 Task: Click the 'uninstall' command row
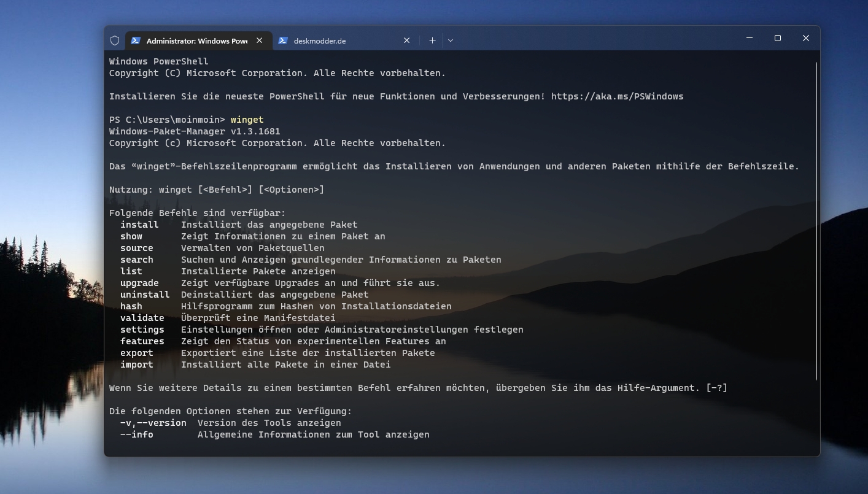pos(244,295)
